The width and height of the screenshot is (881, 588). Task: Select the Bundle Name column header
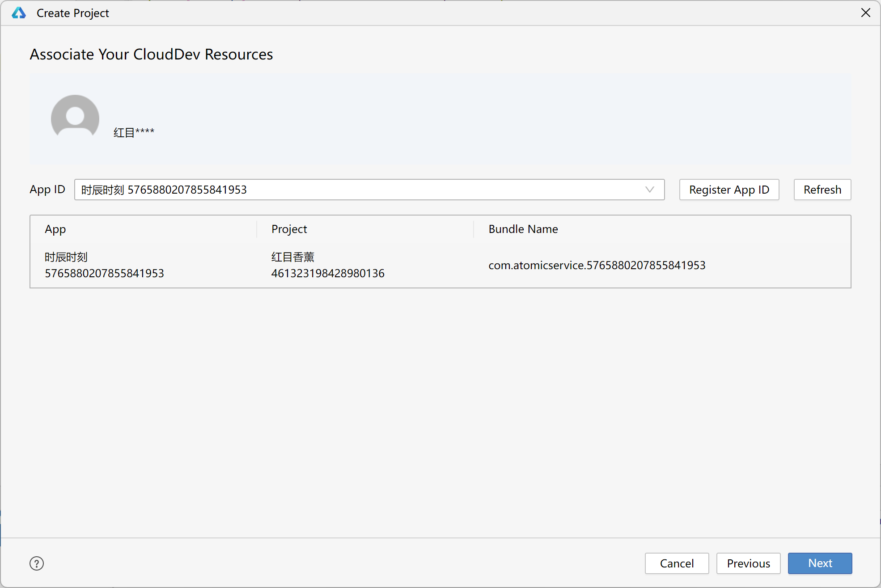pyautogui.click(x=523, y=229)
